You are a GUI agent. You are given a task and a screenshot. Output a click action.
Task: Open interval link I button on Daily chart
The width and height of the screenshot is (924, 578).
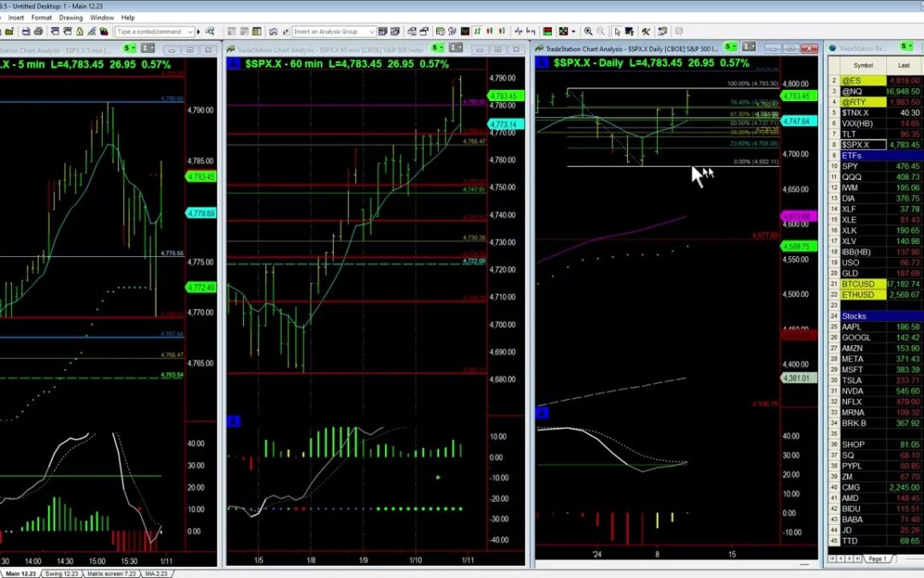tap(749, 46)
